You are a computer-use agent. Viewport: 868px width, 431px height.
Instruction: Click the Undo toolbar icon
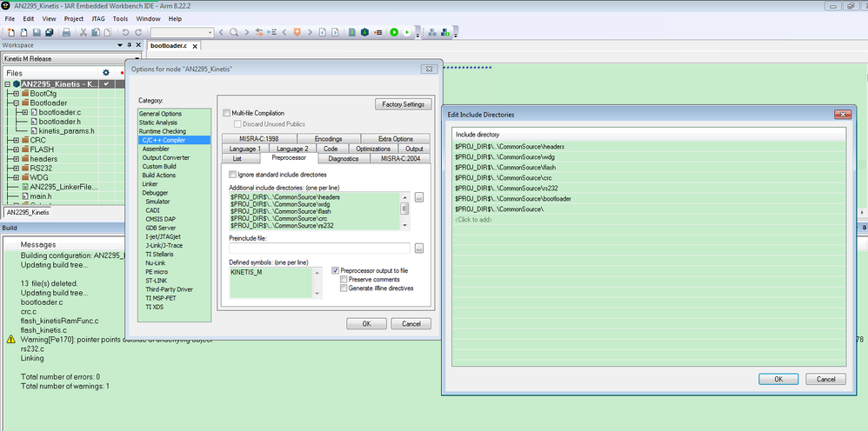125,33
